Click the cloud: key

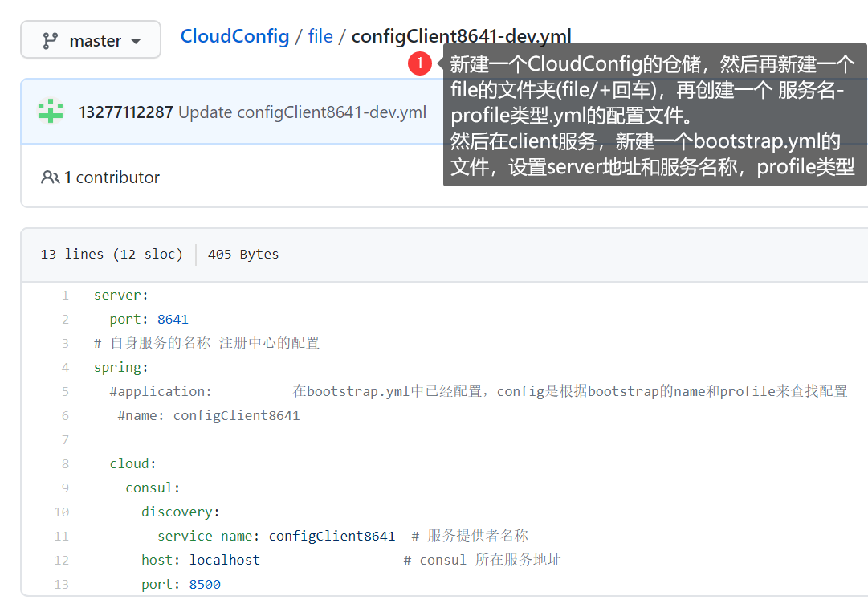point(132,463)
